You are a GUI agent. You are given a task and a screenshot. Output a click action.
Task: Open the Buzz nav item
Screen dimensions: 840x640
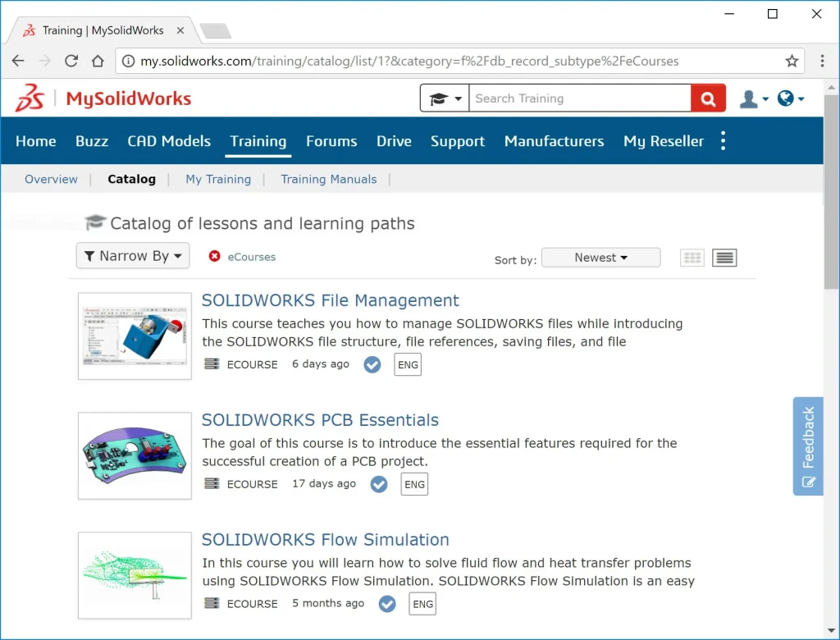tap(92, 141)
